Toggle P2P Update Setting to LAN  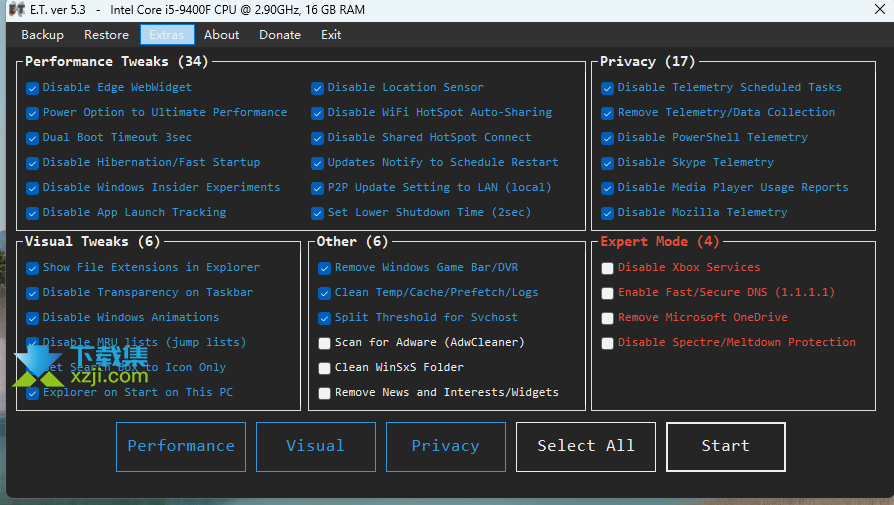[318, 189]
